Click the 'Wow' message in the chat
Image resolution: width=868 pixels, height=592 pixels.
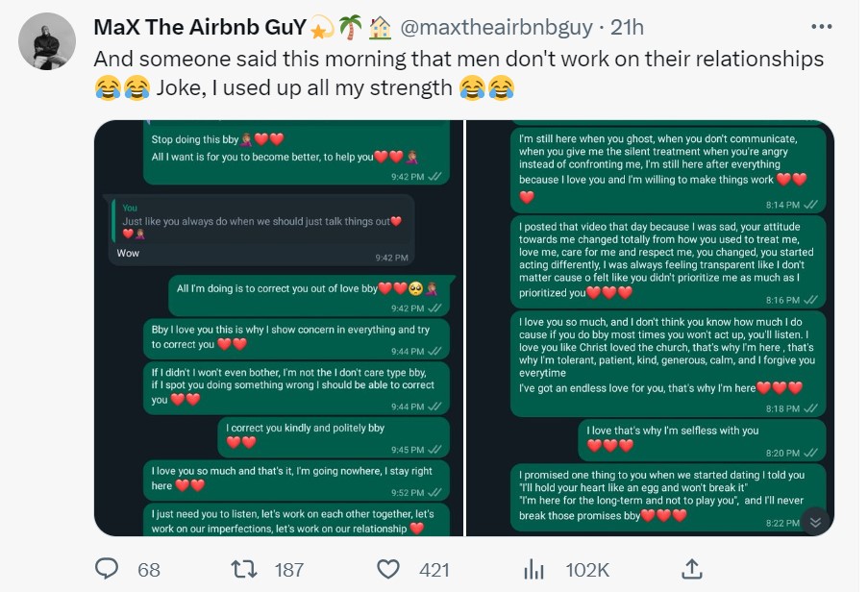click(129, 254)
